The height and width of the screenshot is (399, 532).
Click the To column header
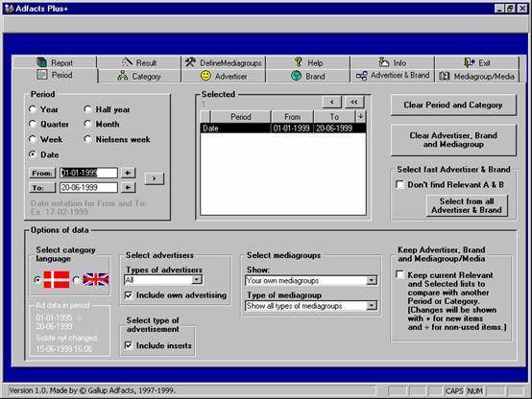[334, 117]
